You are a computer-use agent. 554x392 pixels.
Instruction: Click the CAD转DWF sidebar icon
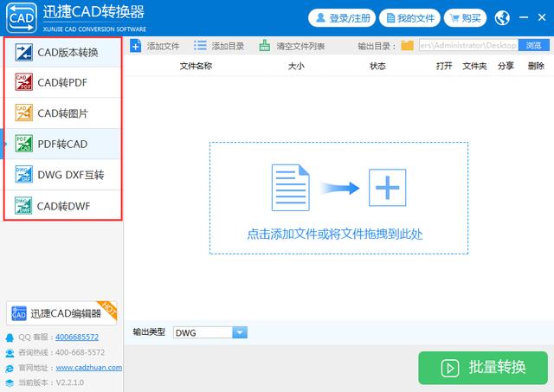coord(23,206)
